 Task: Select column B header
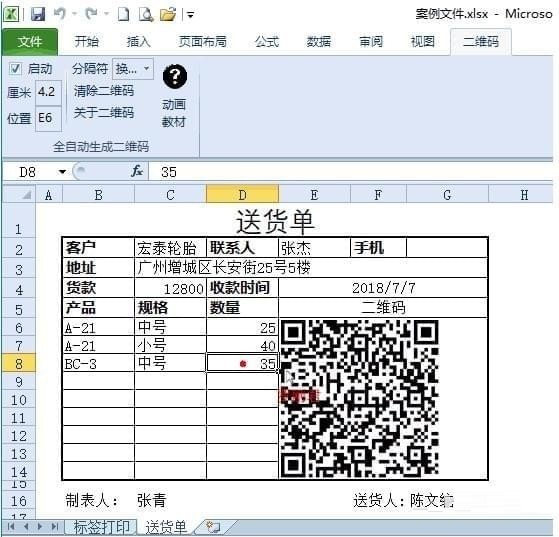coord(98,195)
